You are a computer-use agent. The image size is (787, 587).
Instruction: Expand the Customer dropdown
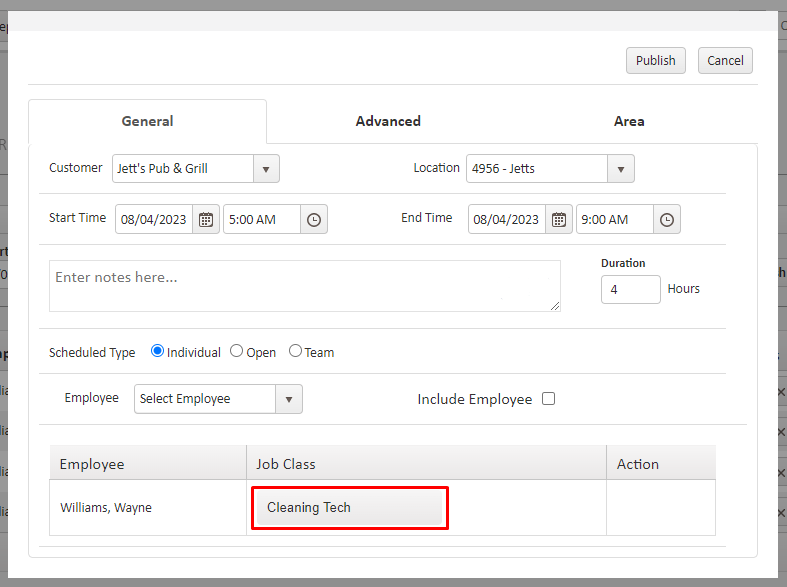[x=266, y=169]
